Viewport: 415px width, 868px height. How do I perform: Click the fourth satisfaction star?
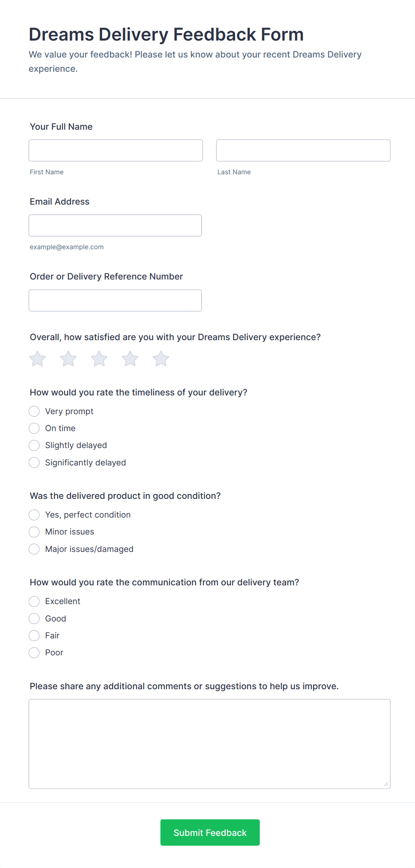(130, 359)
